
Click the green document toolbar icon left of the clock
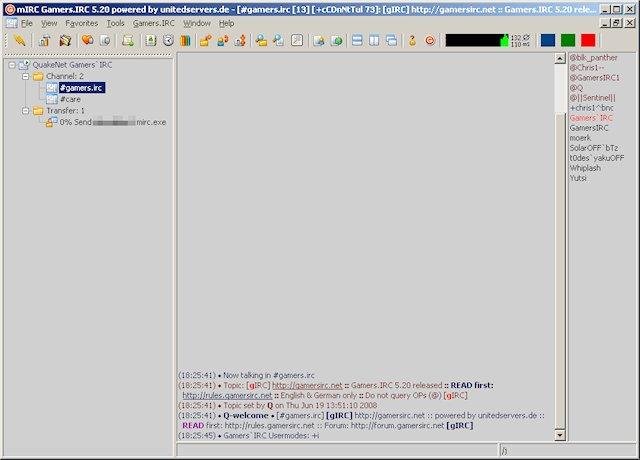click(151, 40)
